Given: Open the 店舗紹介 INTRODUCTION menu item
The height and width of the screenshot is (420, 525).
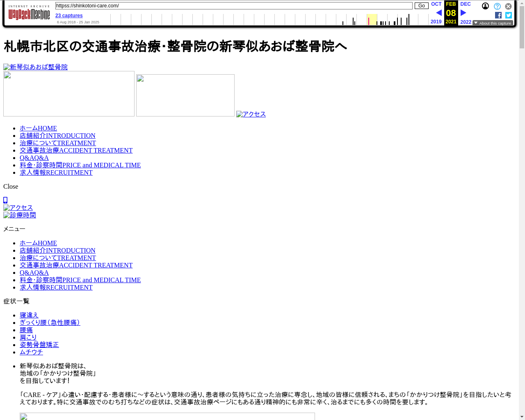Looking at the screenshot, I should click(57, 136).
